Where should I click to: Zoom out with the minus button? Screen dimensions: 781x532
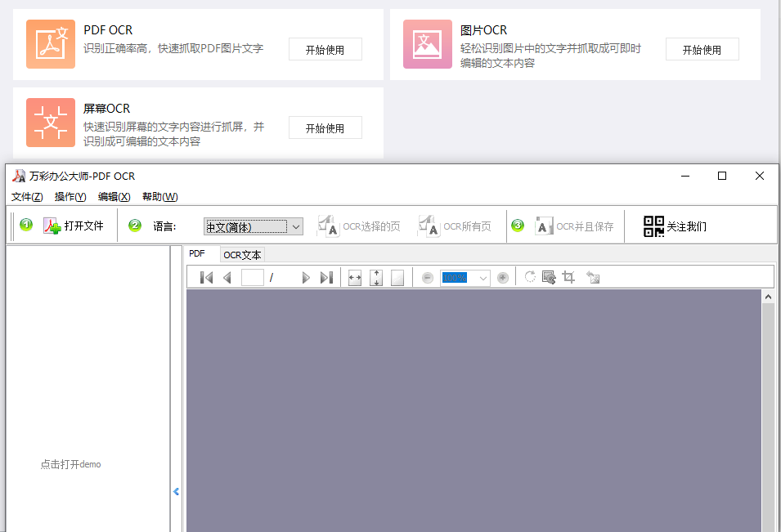click(427, 277)
